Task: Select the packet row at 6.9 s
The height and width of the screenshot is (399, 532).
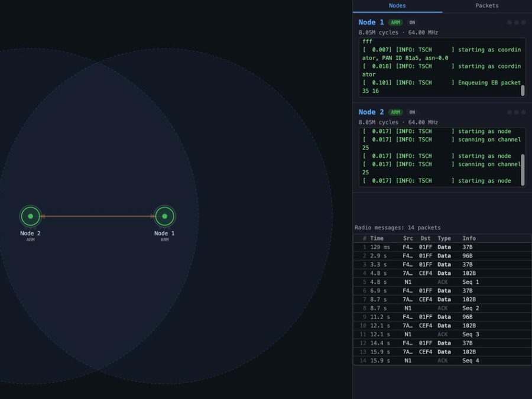Action: (442, 291)
